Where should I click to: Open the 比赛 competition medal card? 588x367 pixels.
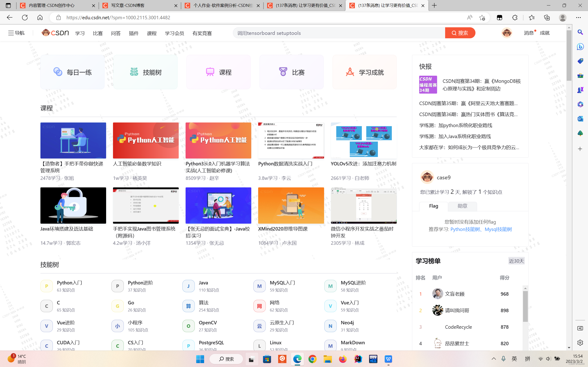(291, 72)
